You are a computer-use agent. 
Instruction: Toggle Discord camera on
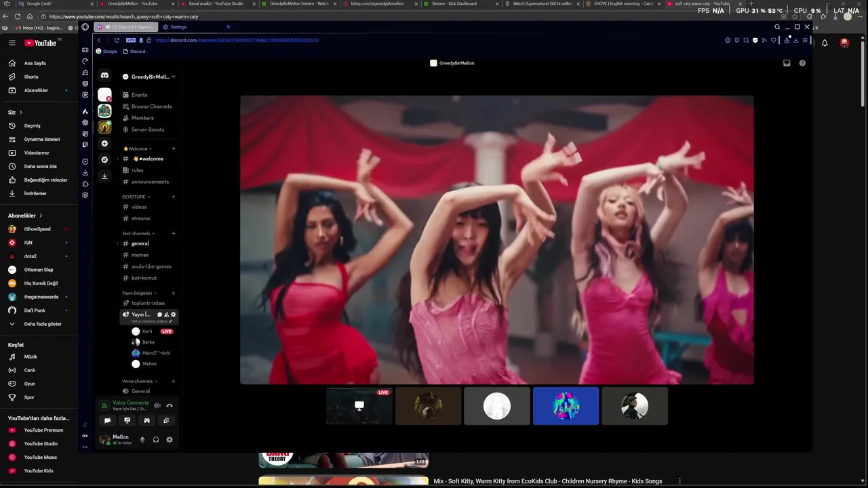coord(107,421)
